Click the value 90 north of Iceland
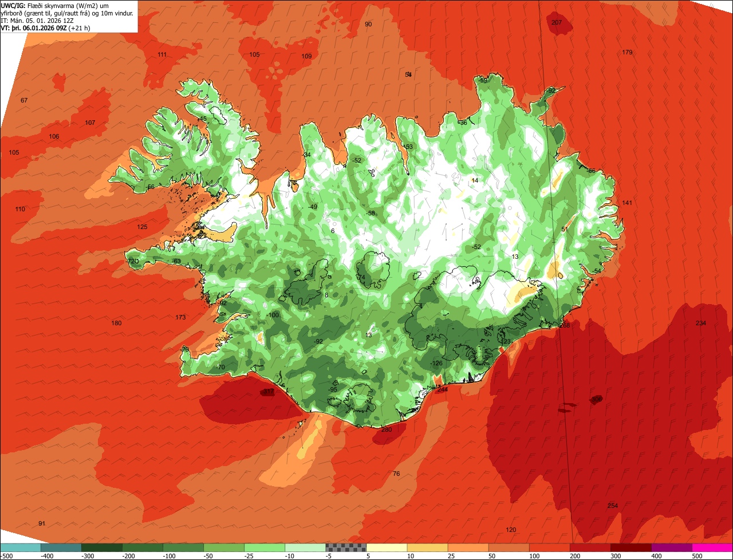Viewport: 733px width, 560px height. tap(368, 24)
